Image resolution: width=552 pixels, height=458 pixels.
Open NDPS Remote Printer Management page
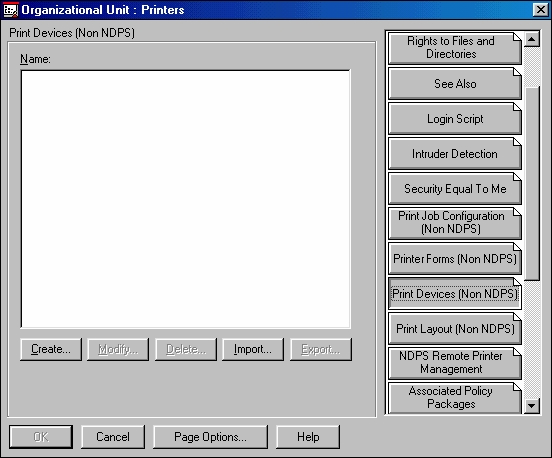[454, 364]
